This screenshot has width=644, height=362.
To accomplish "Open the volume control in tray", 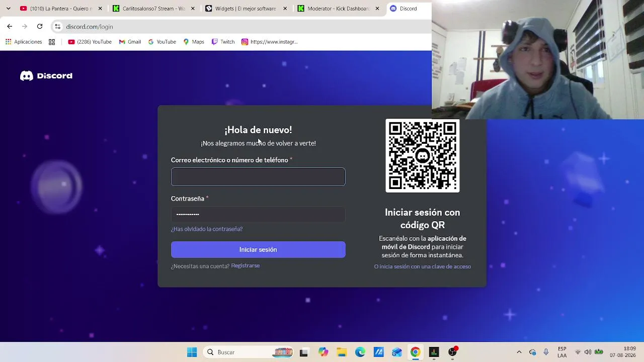I will coord(588,352).
